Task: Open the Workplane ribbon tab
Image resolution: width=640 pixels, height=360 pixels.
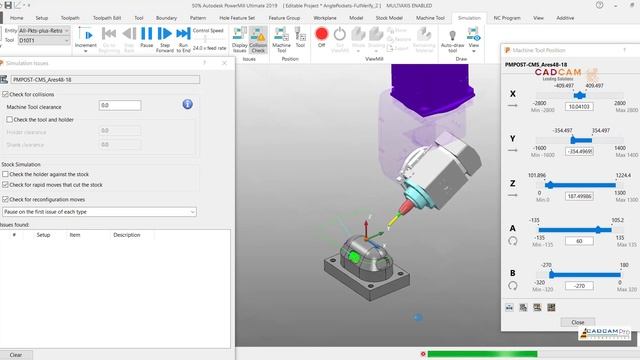Action: pos(325,18)
